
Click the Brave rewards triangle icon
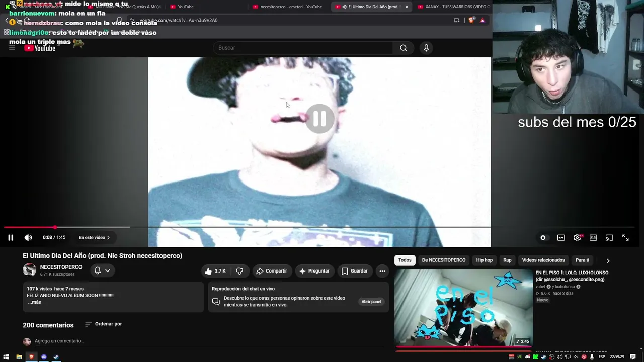pos(482,20)
